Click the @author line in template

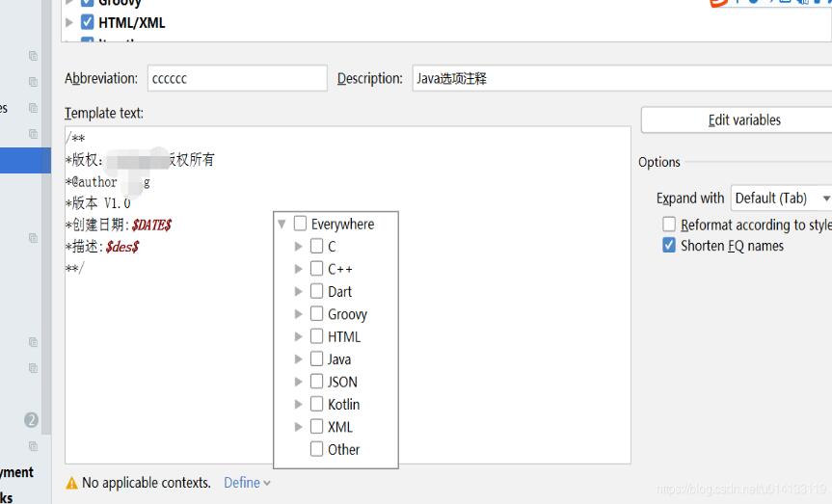tap(108, 182)
